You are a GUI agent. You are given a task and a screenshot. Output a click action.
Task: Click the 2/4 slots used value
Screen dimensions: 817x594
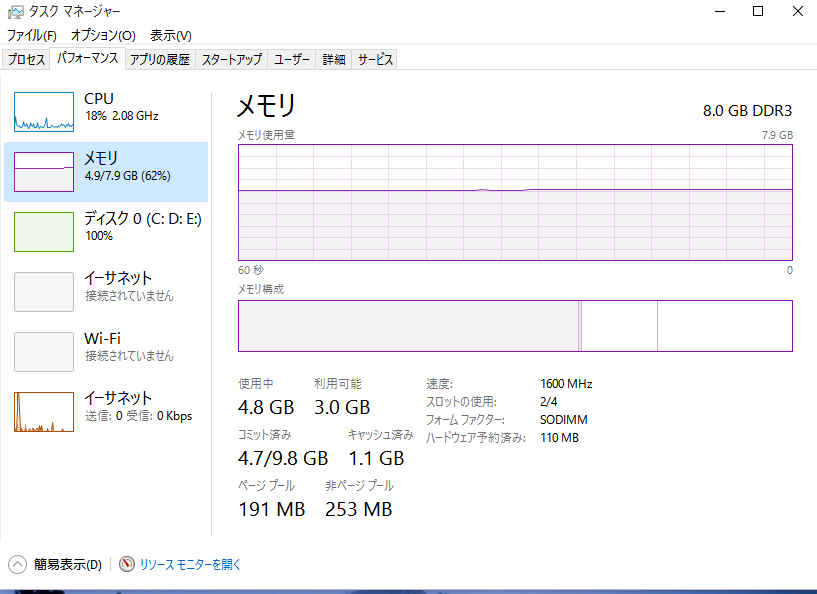click(549, 402)
